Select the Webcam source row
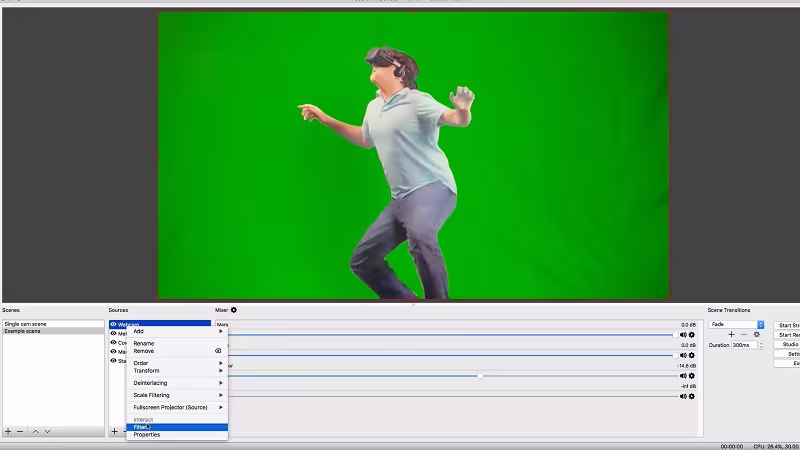Viewport: 800px width, 450px height. [x=160, y=323]
